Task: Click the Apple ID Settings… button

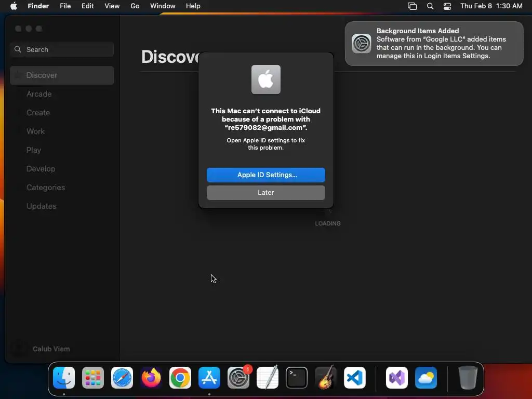Action: [266, 175]
